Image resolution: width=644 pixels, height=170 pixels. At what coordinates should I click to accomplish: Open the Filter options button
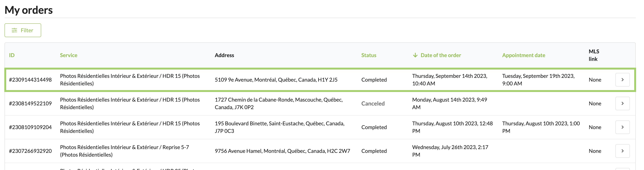pos(23,30)
